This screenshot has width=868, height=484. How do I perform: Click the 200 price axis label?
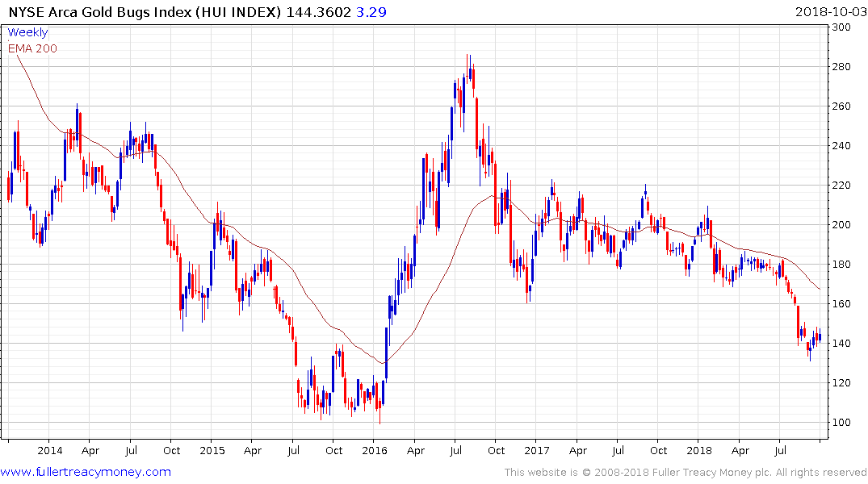pos(841,224)
